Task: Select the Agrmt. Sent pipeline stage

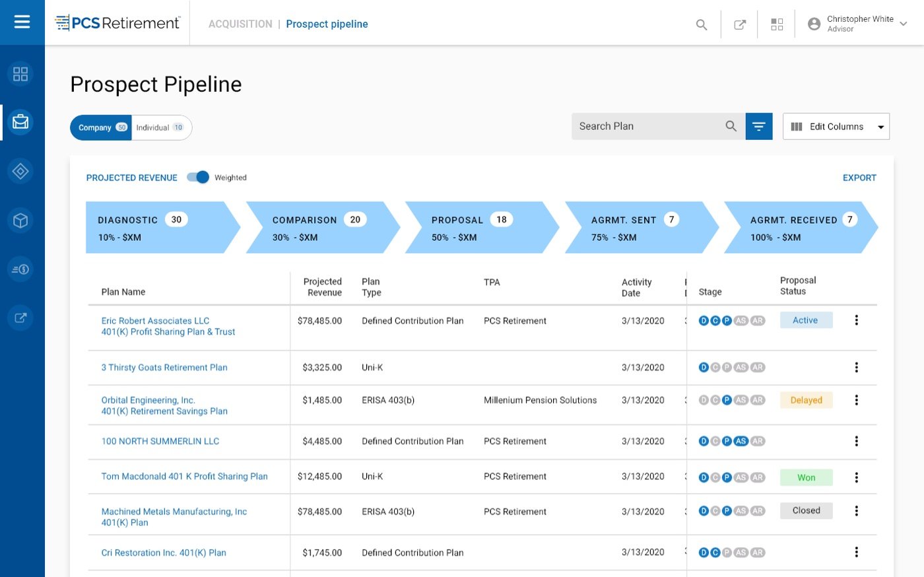Action: [x=642, y=228]
